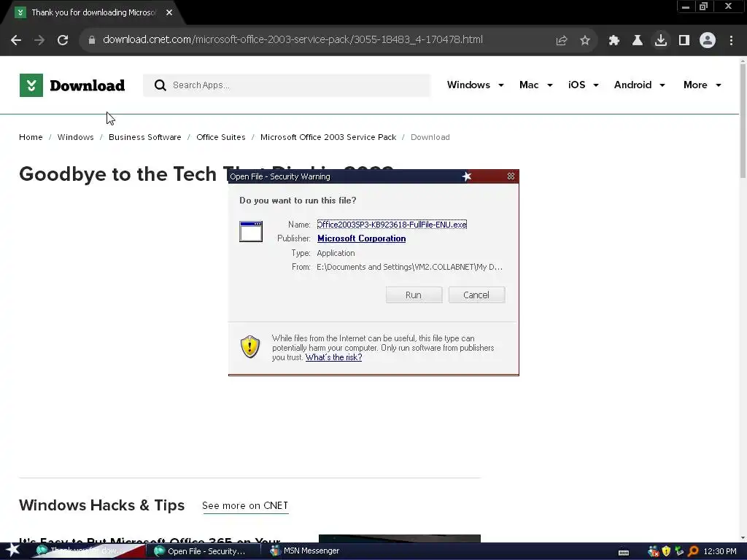Open 'See more on CNET' link
The width and height of the screenshot is (747, 560).
(245, 506)
